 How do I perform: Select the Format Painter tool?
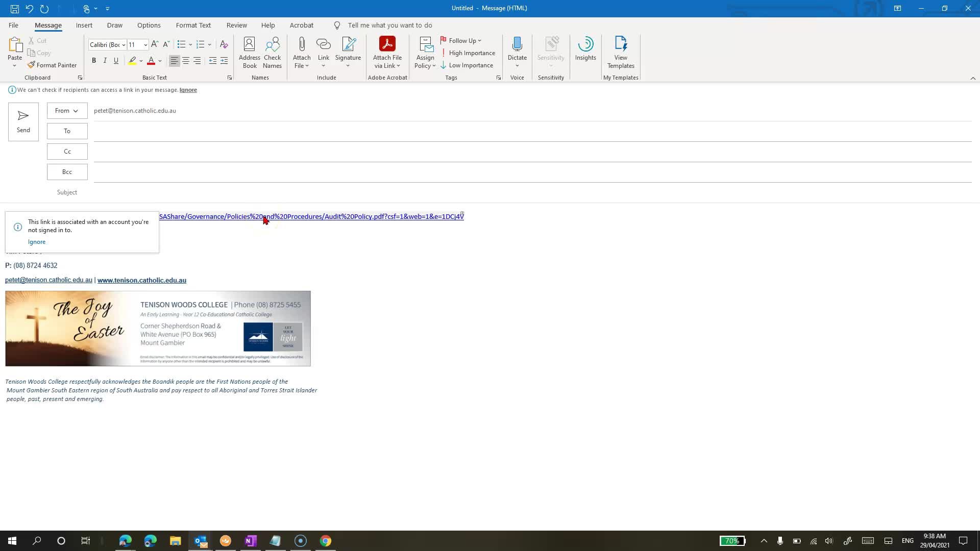click(x=52, y=65)
